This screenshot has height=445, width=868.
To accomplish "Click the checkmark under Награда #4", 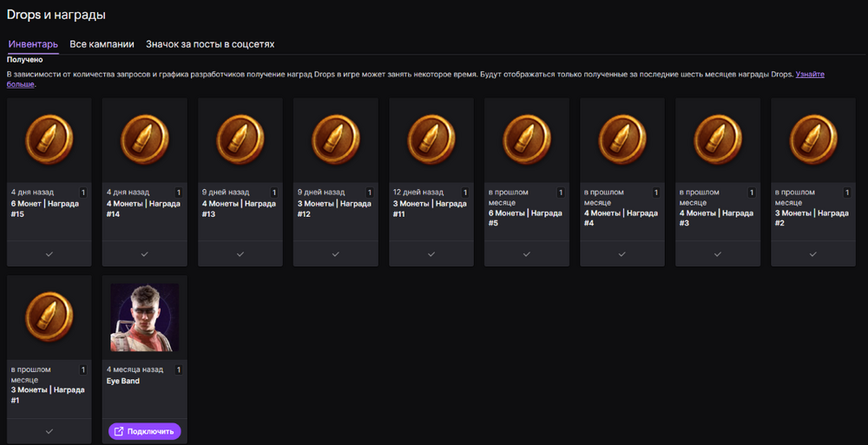I will 622,254.
